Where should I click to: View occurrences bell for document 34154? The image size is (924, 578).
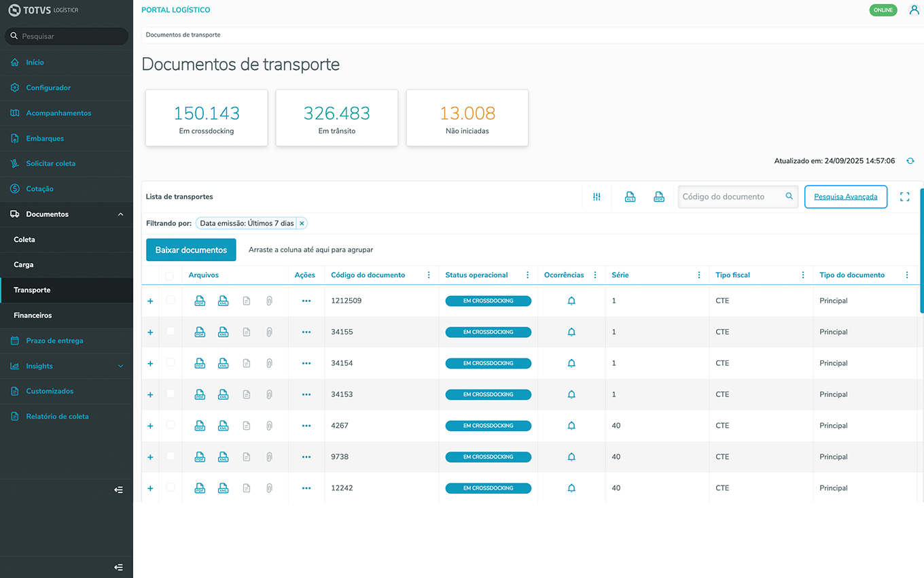click(571, 363)
